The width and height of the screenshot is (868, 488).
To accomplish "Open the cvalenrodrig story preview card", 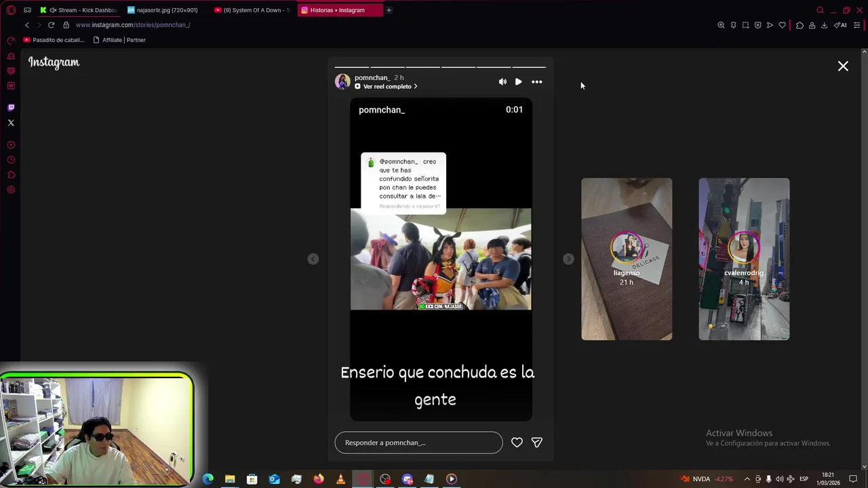I will point(744,259).
